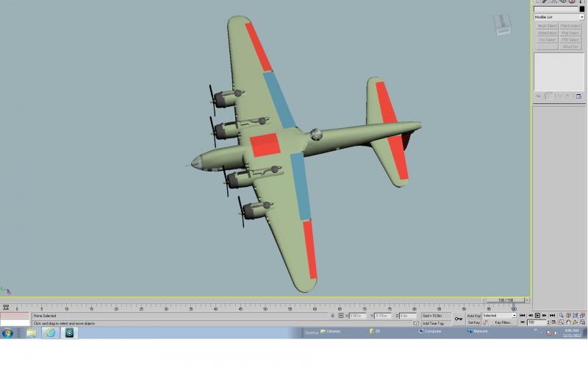This screenshot has width=588, height=368.
Task: Open the mini curve editor icon
Action: pos(6,308)
